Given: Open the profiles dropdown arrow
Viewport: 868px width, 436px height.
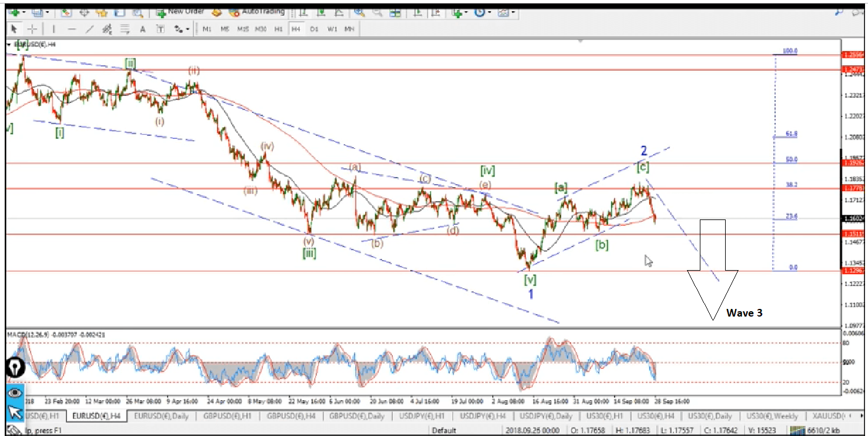Looking at the screenshot, I should [x=46, y=12].
